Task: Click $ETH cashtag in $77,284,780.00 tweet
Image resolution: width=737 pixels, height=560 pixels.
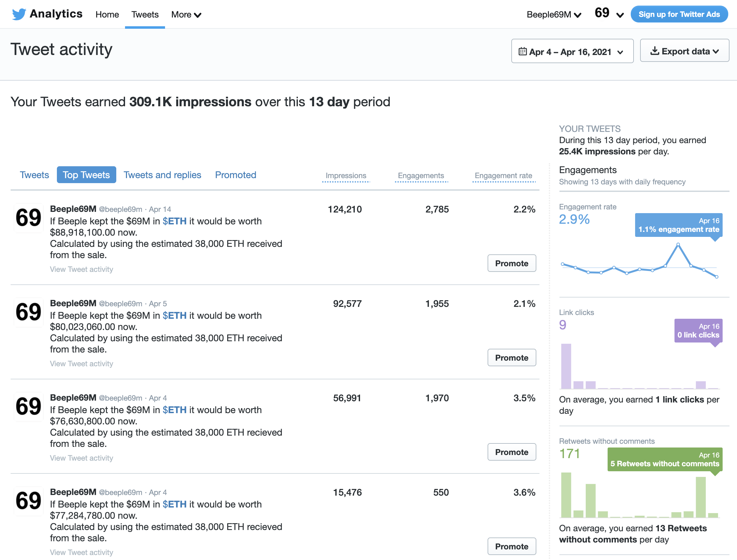Action: coord(174,504)
